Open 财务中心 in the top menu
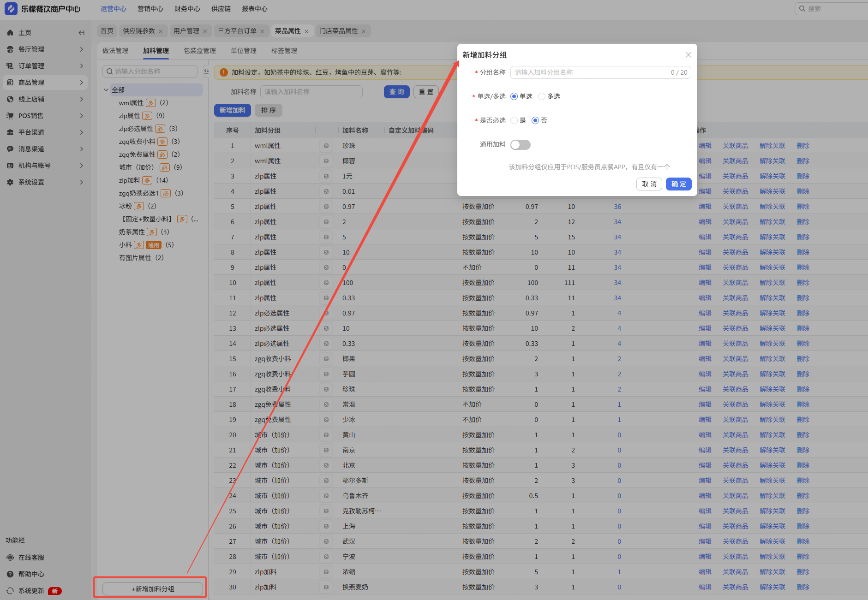The image size is (868, 600). click(187, 9)
